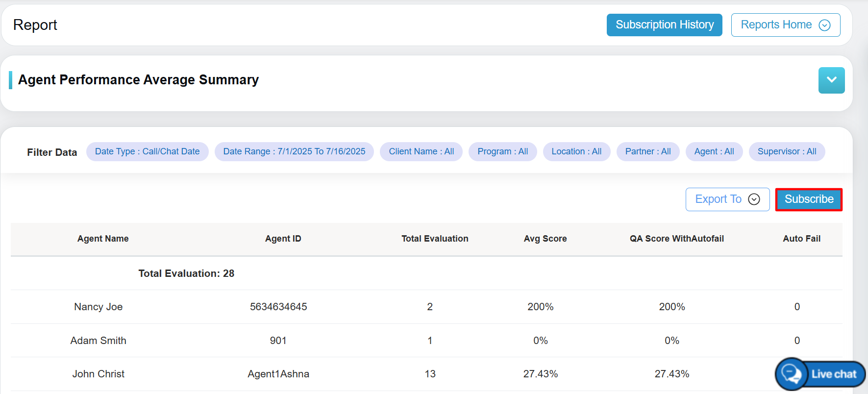Open Subscription History

pyautogui.click(x=664, y=25)
